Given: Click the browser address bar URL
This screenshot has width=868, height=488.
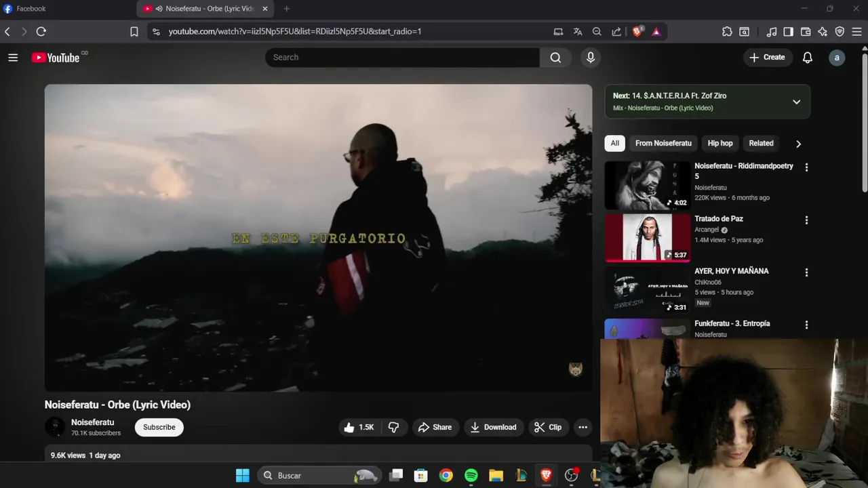Looking at the screenshot, I should (295, 31).
